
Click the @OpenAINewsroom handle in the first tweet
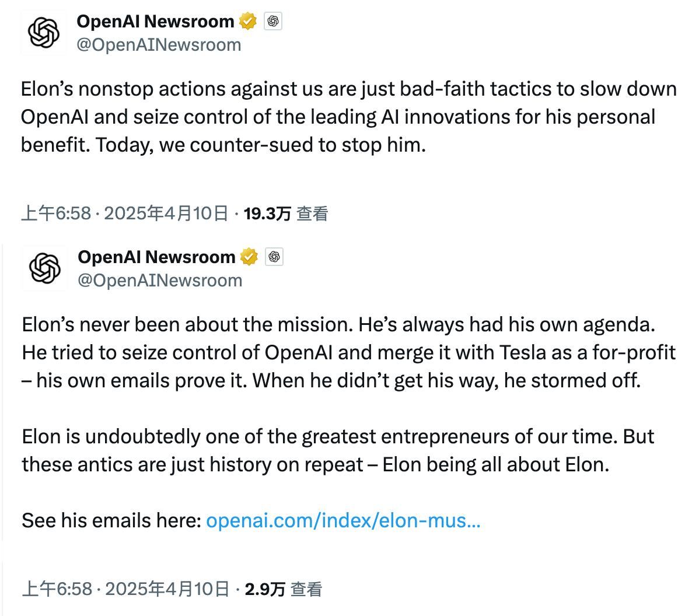(159, 45)
